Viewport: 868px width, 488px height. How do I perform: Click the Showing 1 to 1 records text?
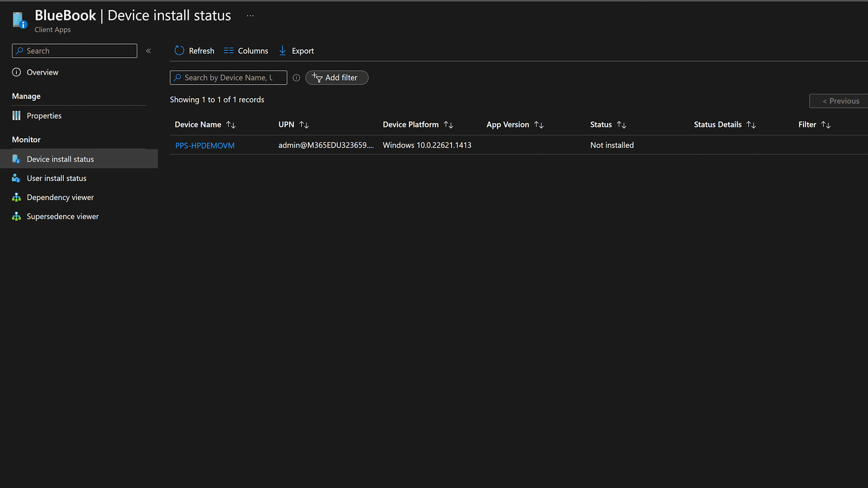(217, 99)
